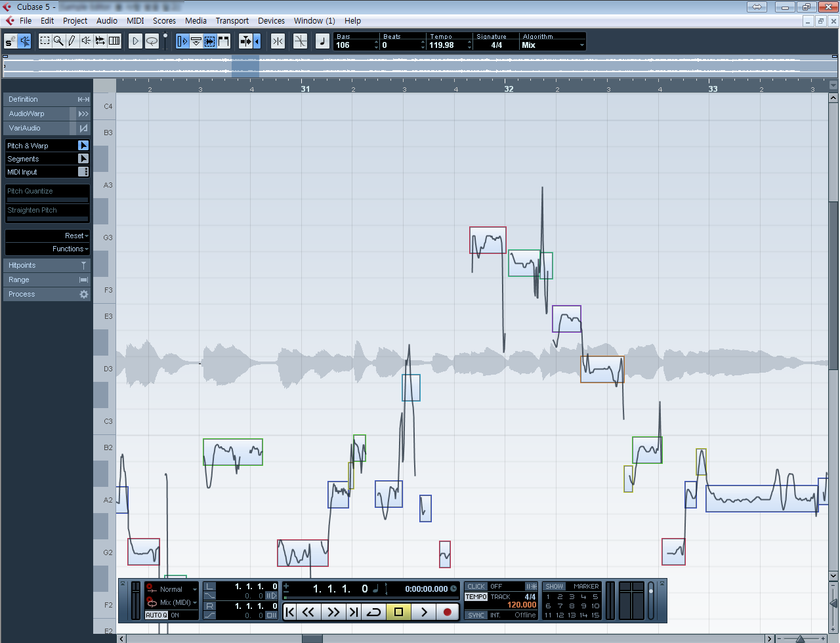Toggle the Cycle loop transport button
This screenshot has width=840, height=643.
373,612
